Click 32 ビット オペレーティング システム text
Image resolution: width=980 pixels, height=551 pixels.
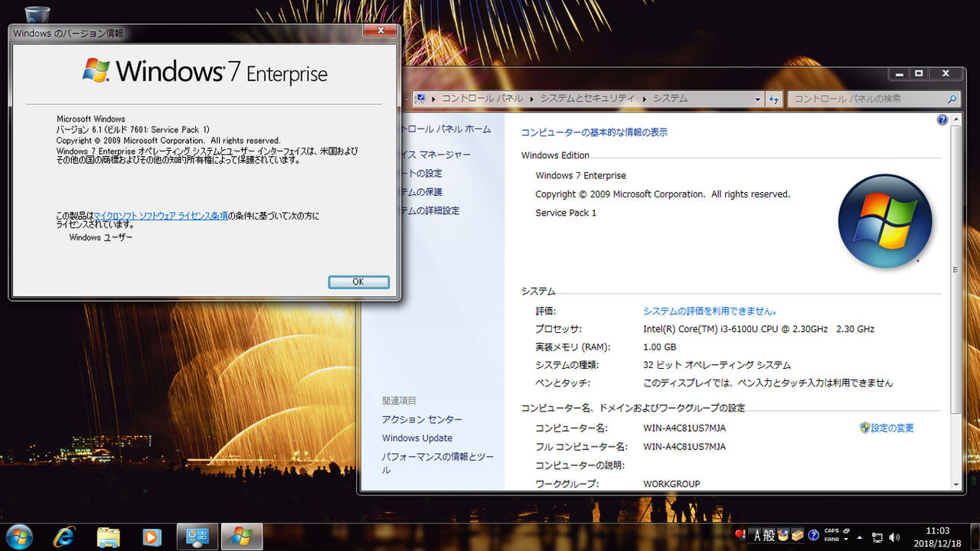(717, 365)
